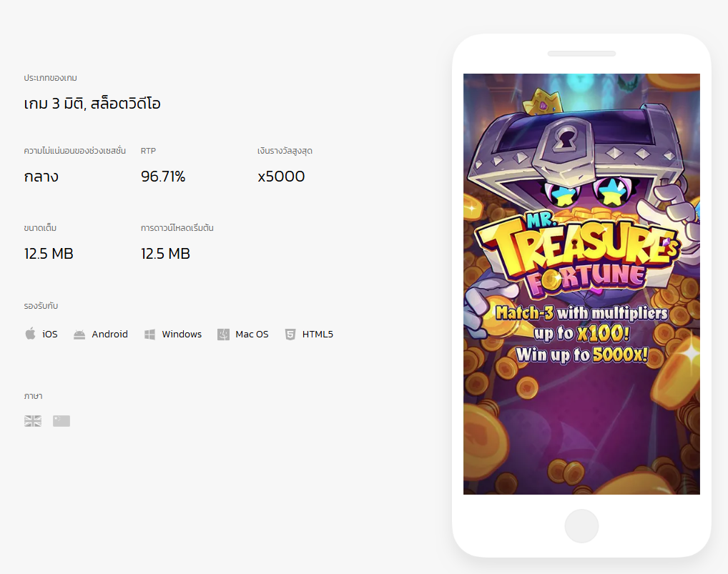Tap the phone mockup home button
728x574 pixels.
581,526
